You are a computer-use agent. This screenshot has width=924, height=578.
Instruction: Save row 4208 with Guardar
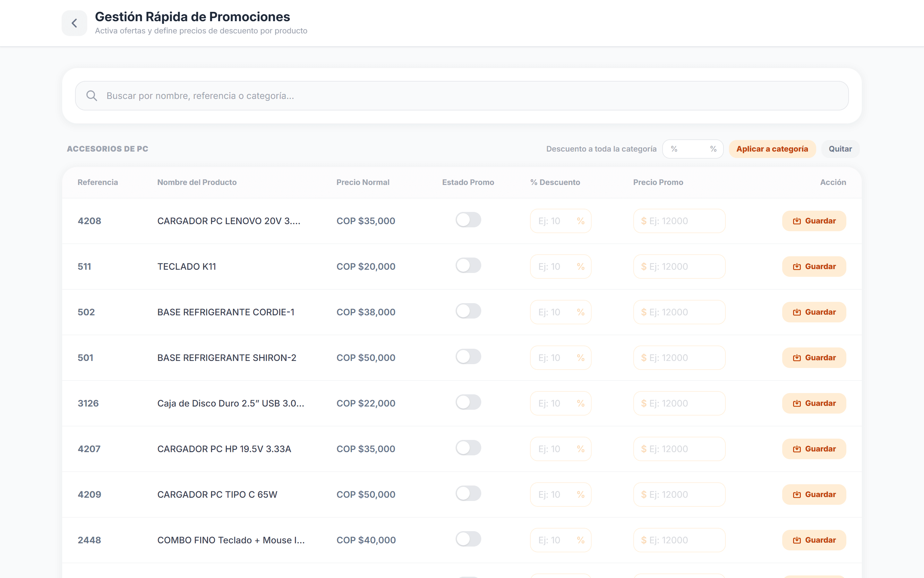coord(814,221)
